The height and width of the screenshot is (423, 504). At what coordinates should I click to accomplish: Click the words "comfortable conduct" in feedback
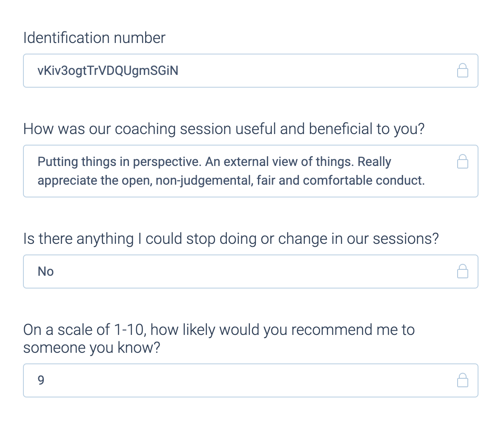(363, 180)
